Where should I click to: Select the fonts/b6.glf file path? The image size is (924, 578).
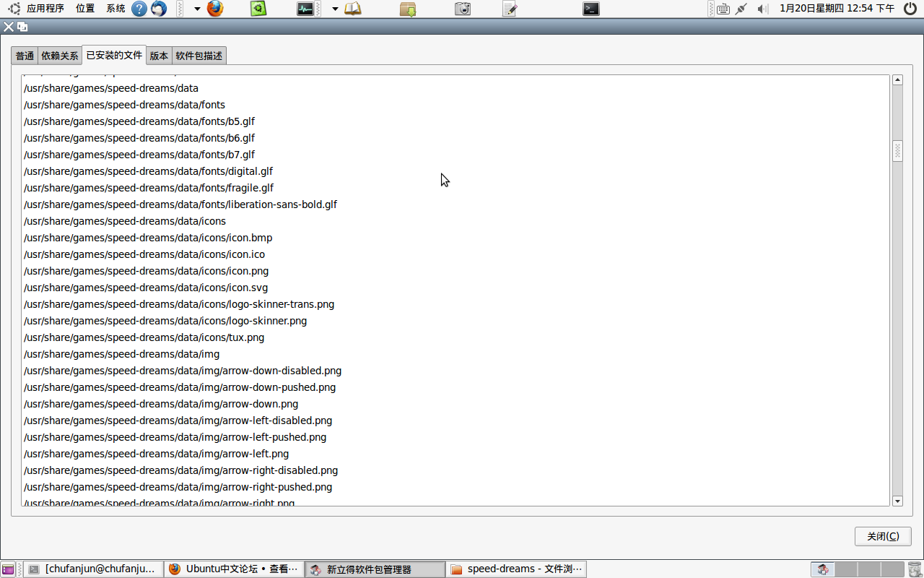click(139, 138)
